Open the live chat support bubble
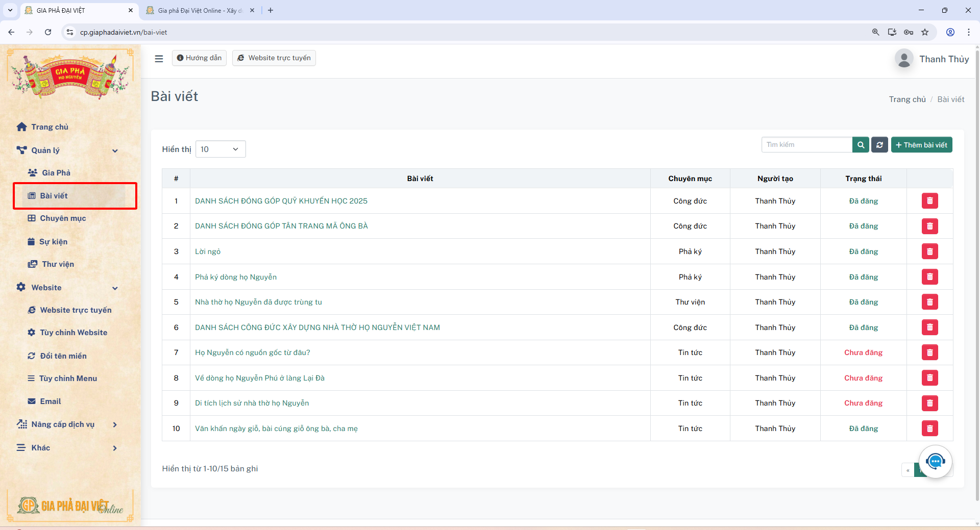Viewport: 980px width, 530px height. tap(935, 462)
